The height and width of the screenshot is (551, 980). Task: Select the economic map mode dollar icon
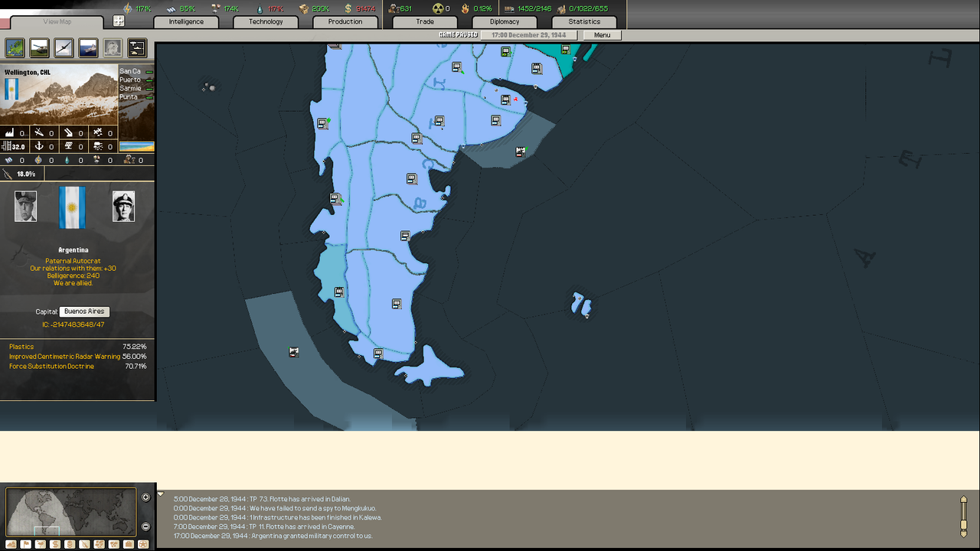tap(55, 544)
